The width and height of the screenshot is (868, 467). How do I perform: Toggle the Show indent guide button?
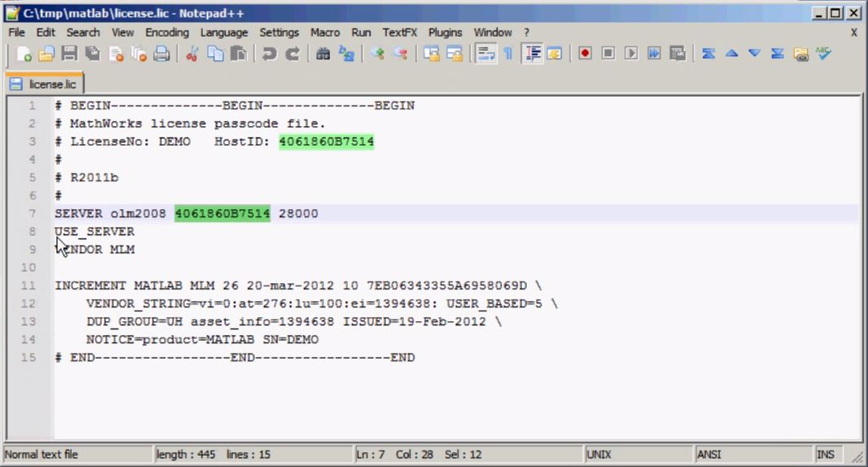coord(528,54)
